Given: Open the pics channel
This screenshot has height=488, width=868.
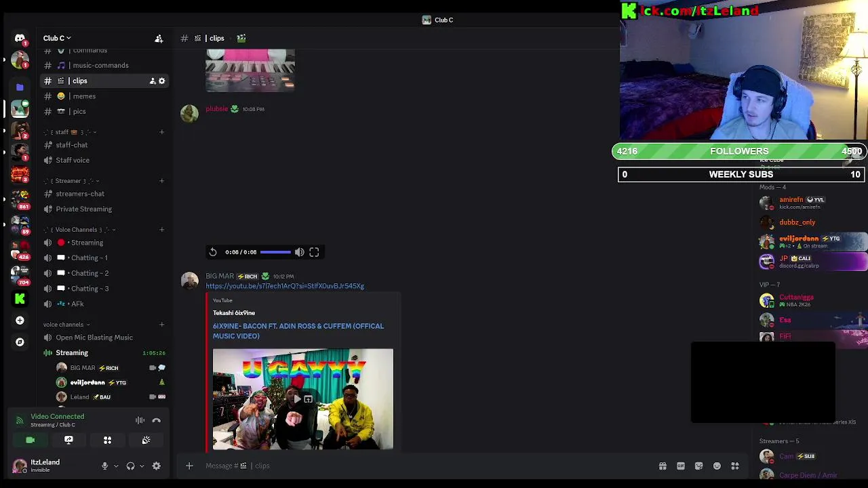Looking at the screenshot, I should click(x=104, y=111).
